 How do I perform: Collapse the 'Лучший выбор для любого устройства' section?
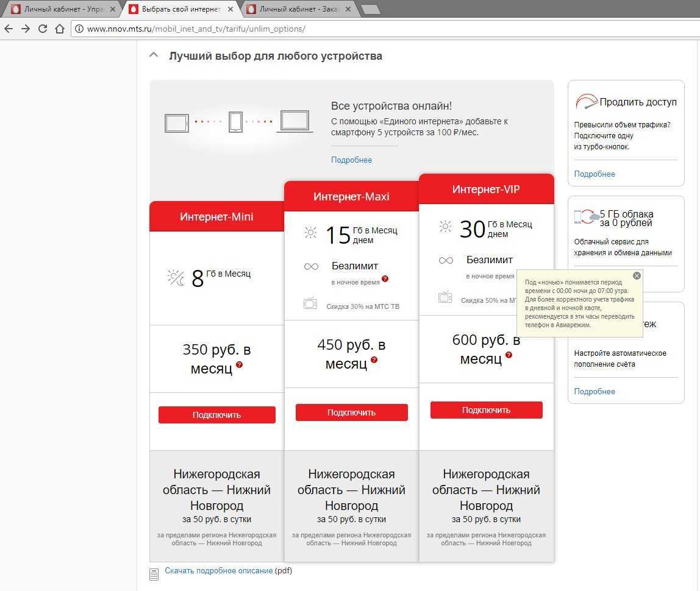[154, 55]
